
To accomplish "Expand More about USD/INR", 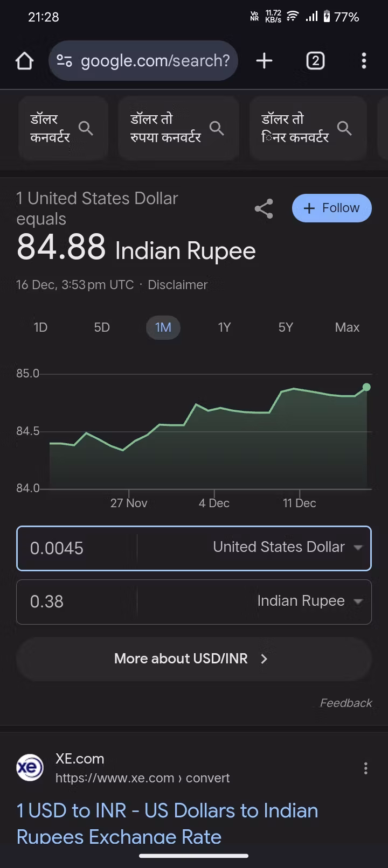I will pyautogui.click(x=193, y=659).
